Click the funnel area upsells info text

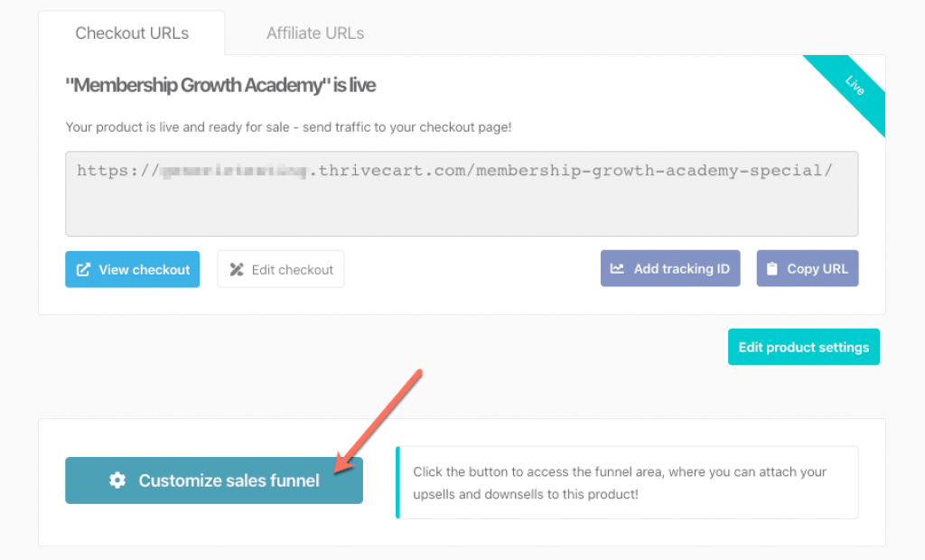coord(620,483)
